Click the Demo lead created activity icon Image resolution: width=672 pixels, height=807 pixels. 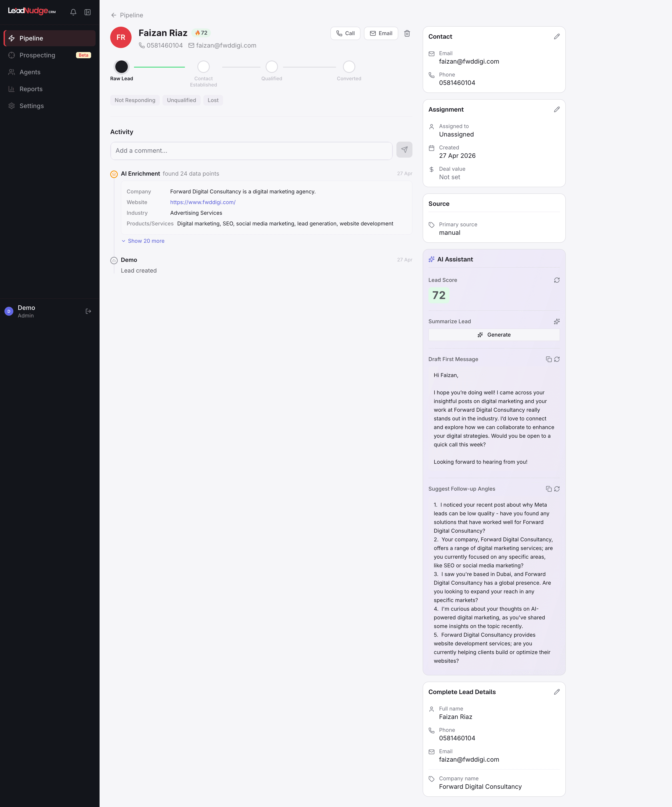pyautogui.click(x=114, y=261)
